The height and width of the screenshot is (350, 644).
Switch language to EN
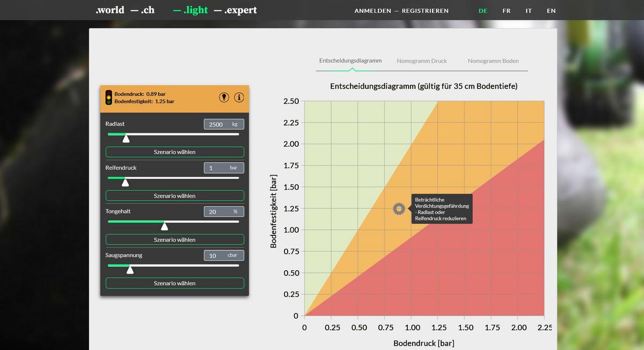click(551, 11)
